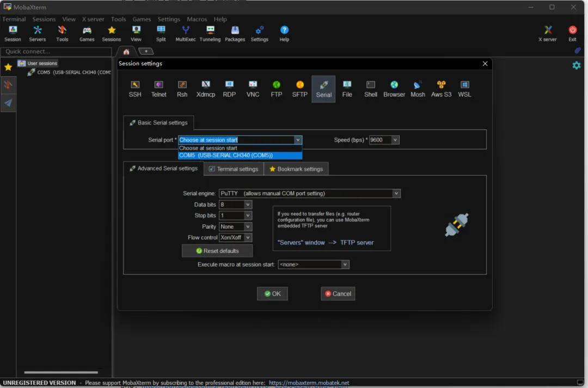Select the Telnet session type
Screen dimensions: 588x388
click(158, 89)
